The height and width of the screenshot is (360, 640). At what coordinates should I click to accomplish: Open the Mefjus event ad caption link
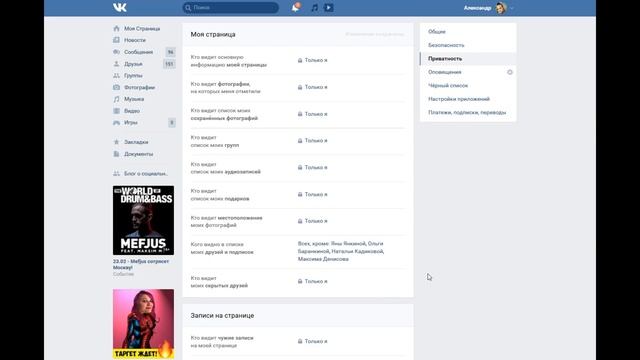pyautogui.click(x=141, y=264)
